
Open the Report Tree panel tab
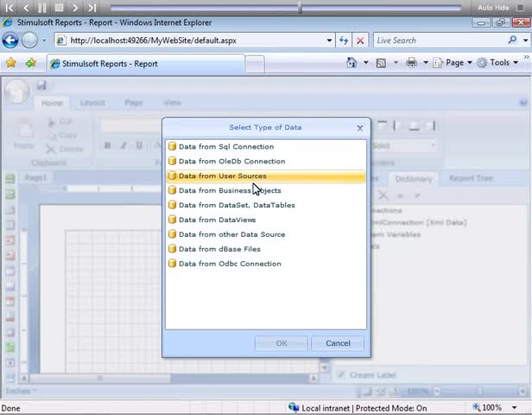point(471,178)
